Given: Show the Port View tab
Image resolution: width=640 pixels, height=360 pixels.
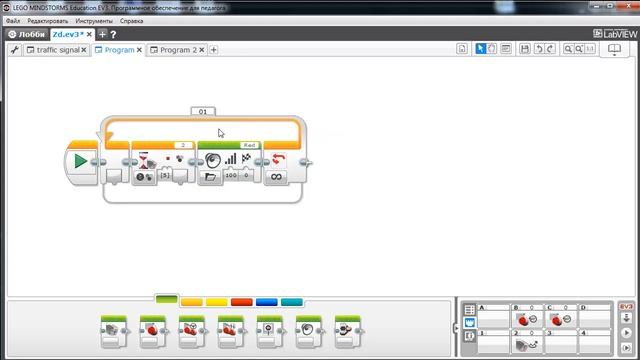Looking at the screenshot, I should pos(469,322).
